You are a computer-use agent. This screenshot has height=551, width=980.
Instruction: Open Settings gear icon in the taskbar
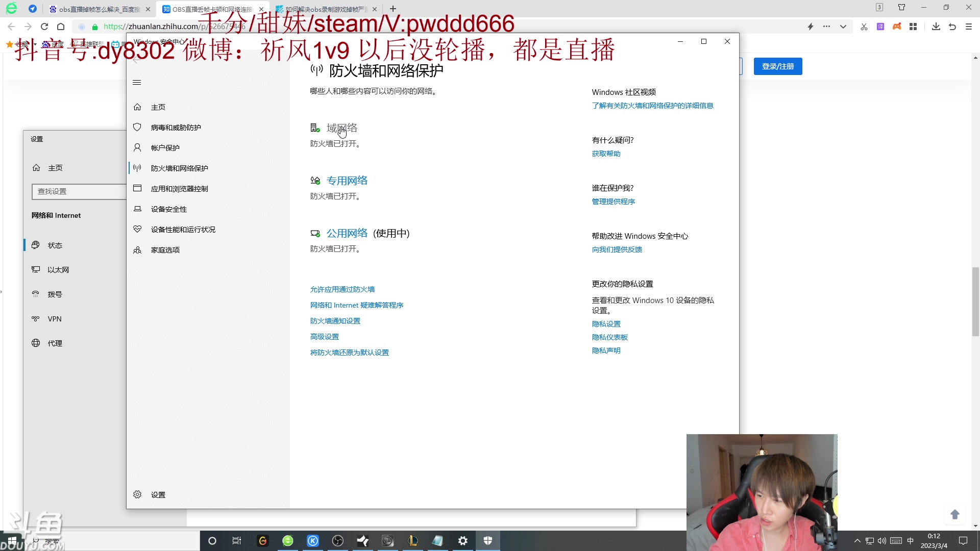point(463,541)
